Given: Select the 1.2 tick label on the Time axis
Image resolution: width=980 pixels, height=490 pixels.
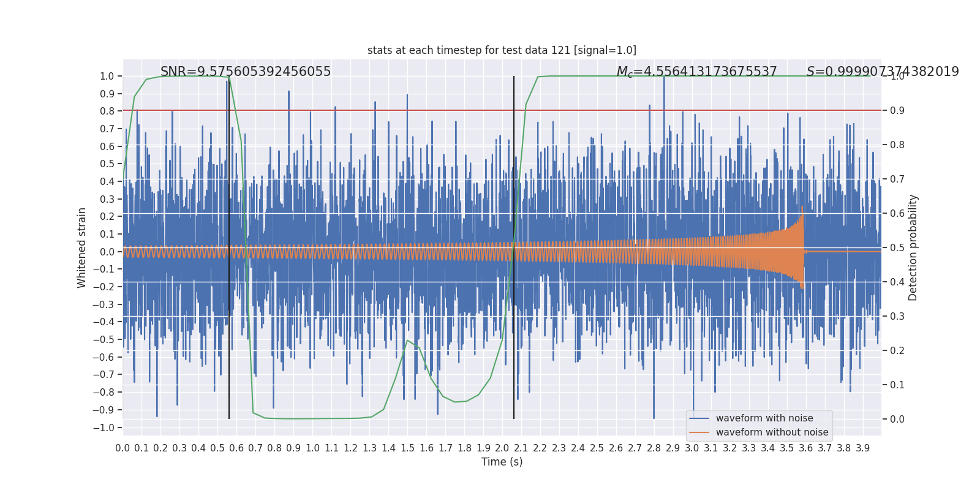Looking at the screenshot, I should tap(350, 448).
